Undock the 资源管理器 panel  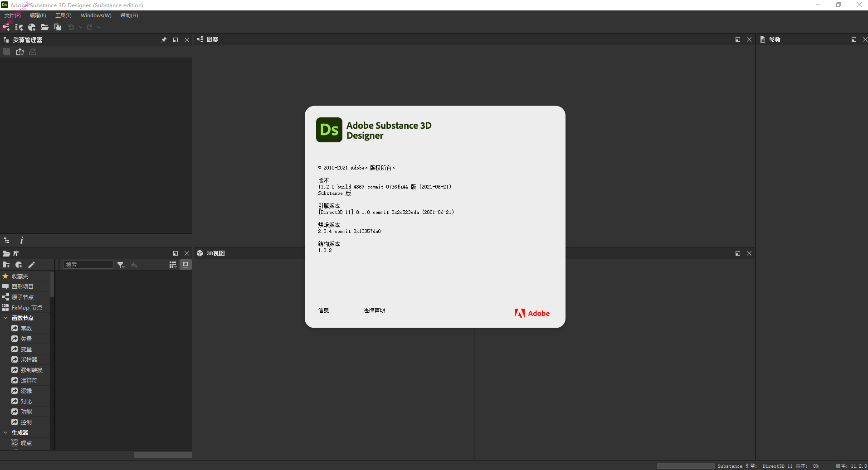point(176,40)
